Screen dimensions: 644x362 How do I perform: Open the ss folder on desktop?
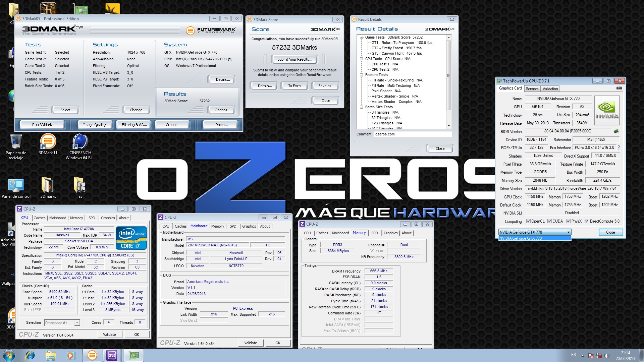(80, 188)
